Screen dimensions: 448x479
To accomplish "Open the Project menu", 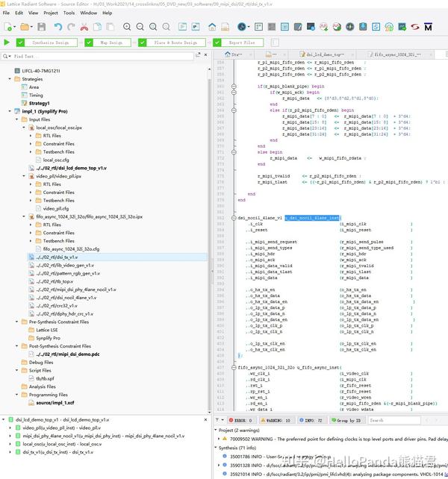I will (51, 13).
